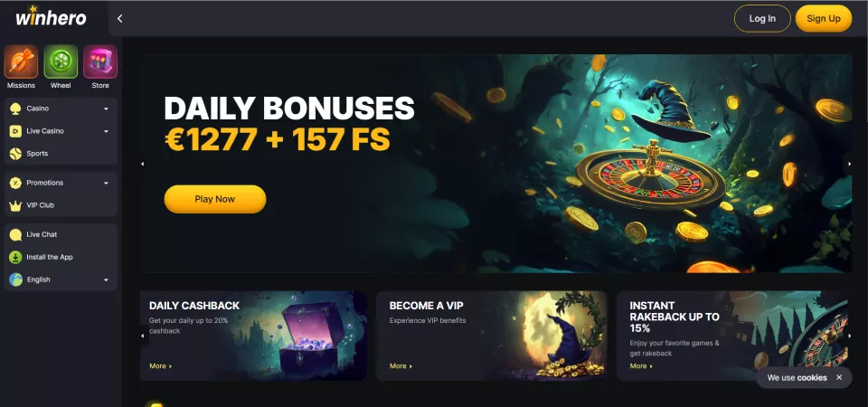Open the Store icon
868x407 pixels.
pos(100,62)
